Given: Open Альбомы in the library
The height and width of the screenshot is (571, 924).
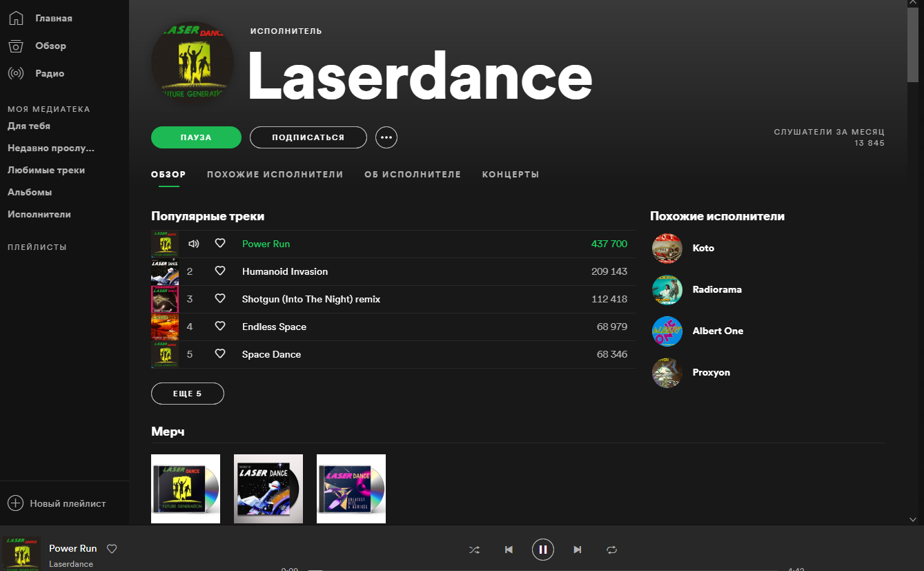Looking at the screenshot, I should pyautogui.click(x=30, y=192).
